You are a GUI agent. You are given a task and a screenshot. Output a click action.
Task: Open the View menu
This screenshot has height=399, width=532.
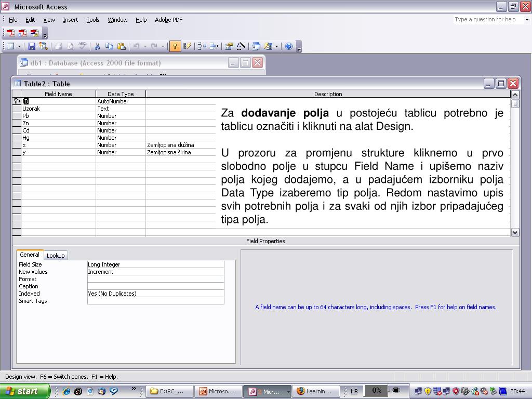tap(49, 20)
